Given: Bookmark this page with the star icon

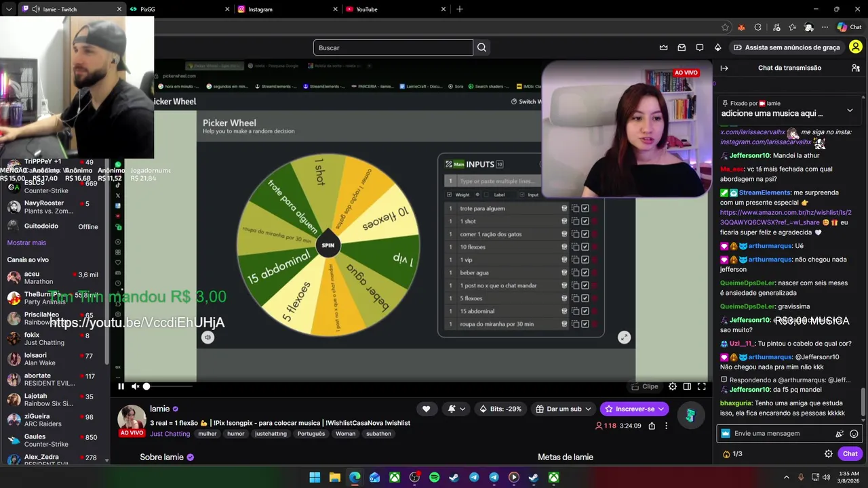Looking at the screenshot, I should pos(725,27).
